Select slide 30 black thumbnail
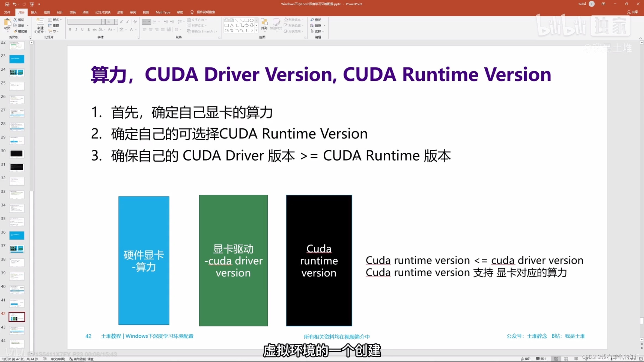 [17, 154]
